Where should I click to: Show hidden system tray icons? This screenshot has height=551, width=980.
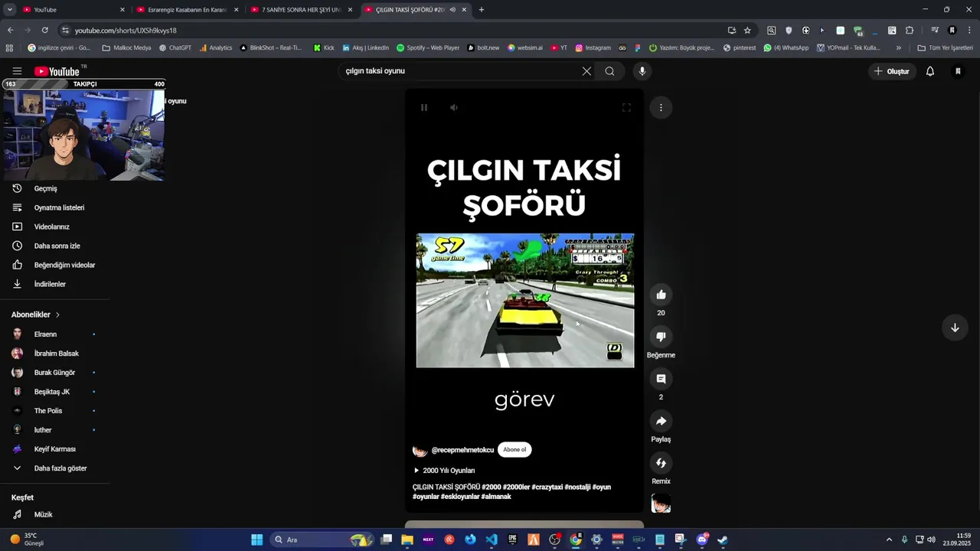click(889, 540)
